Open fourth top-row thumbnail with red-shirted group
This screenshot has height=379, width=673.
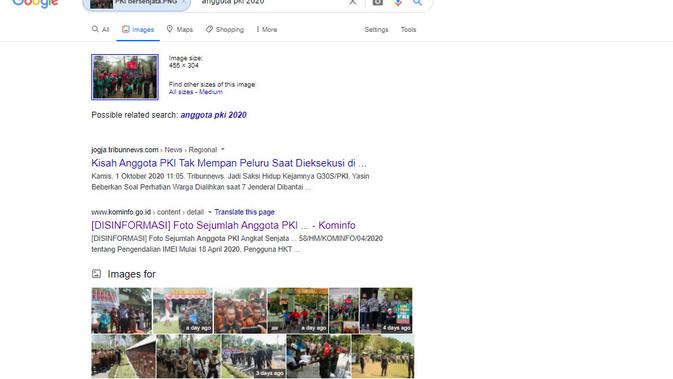pos(297,311)
